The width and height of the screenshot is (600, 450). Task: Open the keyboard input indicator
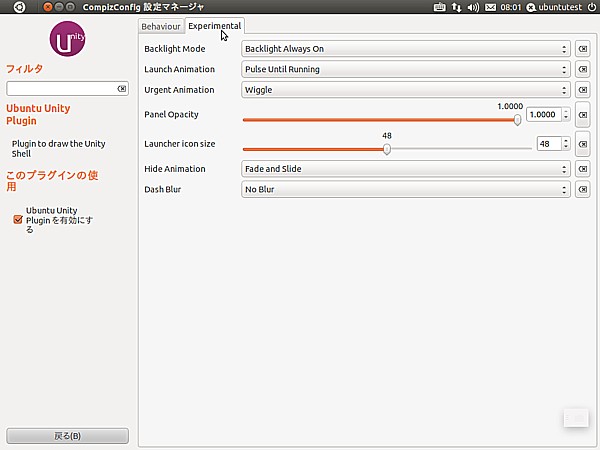pyautogui.click(x=439, y=7)
